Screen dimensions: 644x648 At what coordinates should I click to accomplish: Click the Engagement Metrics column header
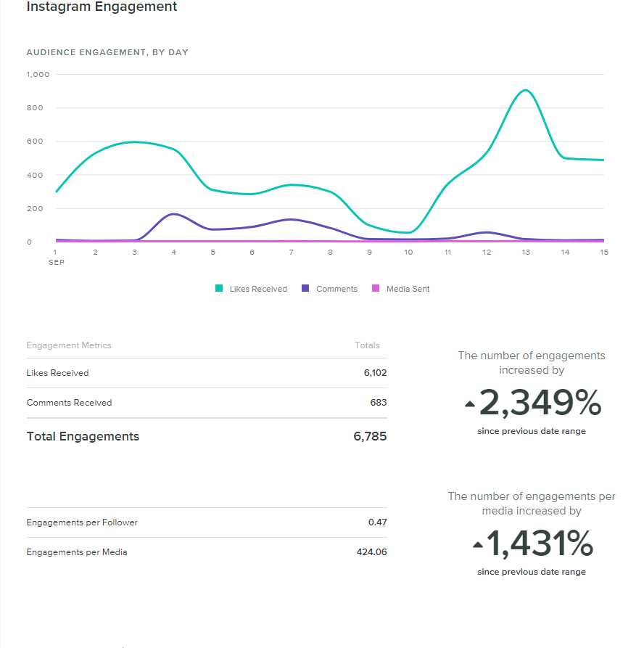(x=69, y=345)
